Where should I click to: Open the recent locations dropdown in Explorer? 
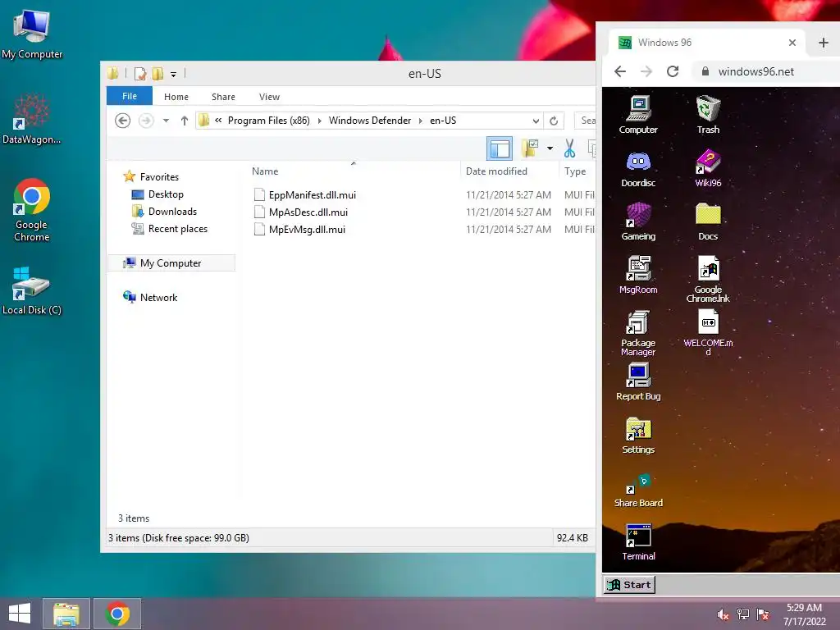click(166, 121)
